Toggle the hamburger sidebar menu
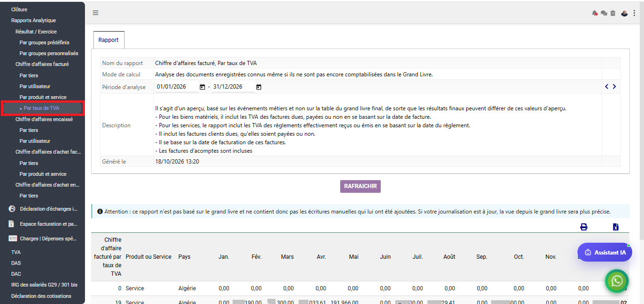 pos(95,13)
